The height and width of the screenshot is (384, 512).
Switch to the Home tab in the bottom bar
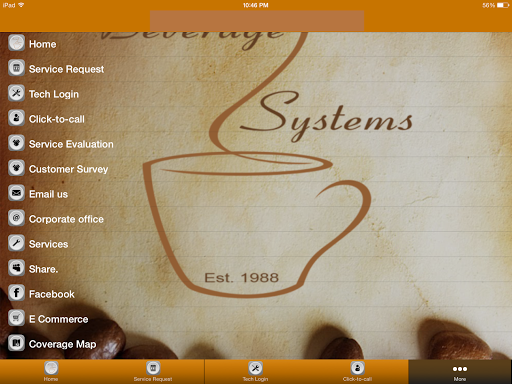pos(51,371)
